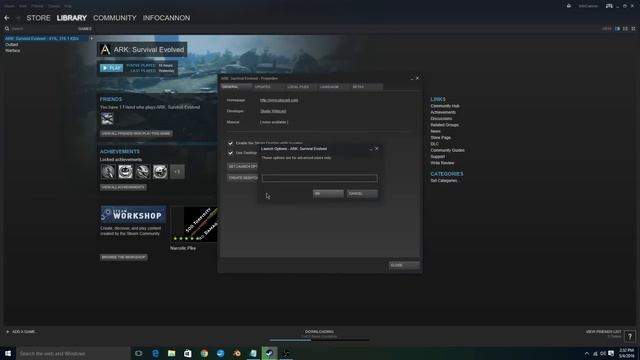Launch Microsoft Edge from the taskbar
Screen dimensions: 640x360
pos(155,353)
